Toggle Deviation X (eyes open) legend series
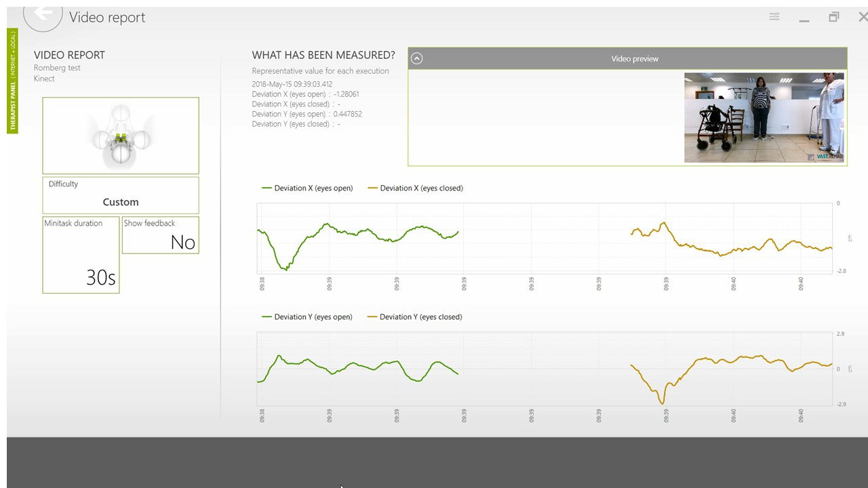 click(307, 188)
